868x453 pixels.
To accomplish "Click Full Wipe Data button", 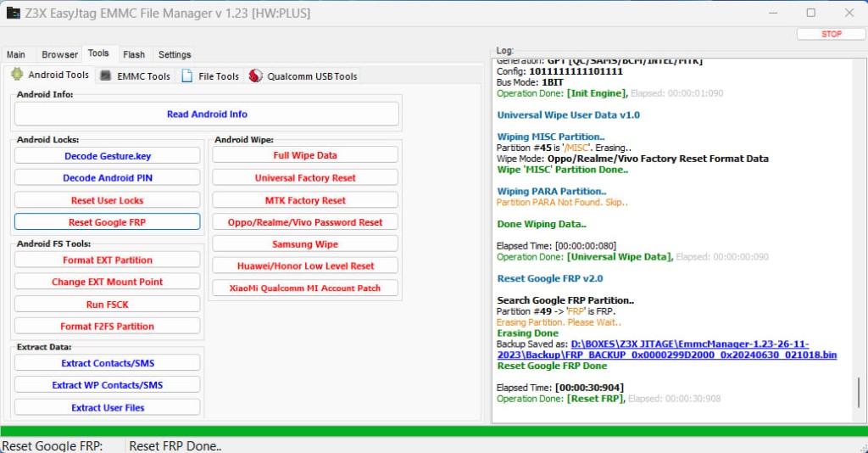I will pos(305,155).
